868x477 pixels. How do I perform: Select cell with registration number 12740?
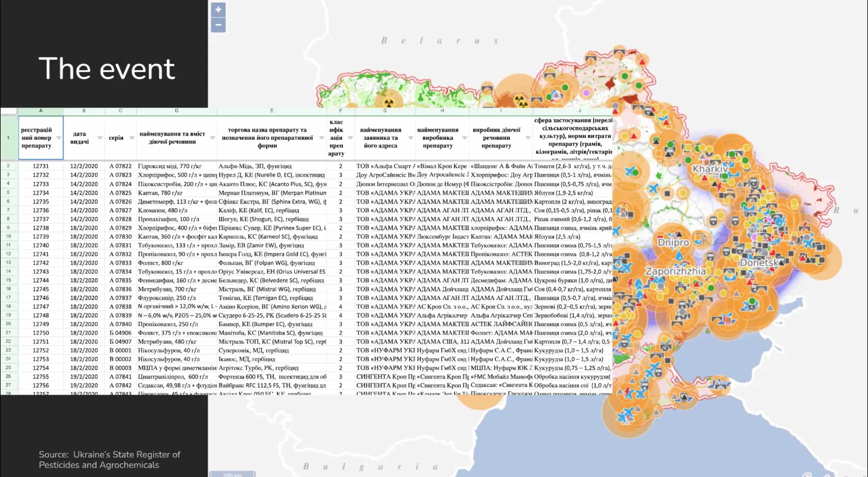coord(41,245)
